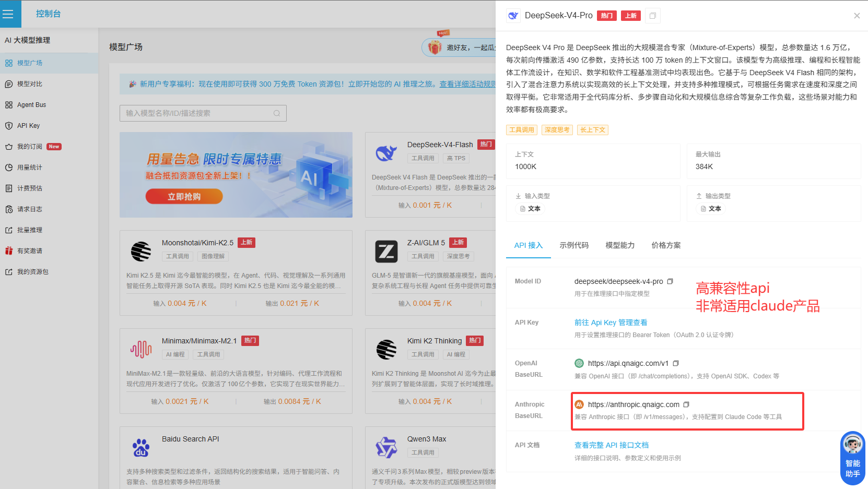Open the 用量统计 chart icon in sidebar
The image size is (868, 489).
(9, 168)
